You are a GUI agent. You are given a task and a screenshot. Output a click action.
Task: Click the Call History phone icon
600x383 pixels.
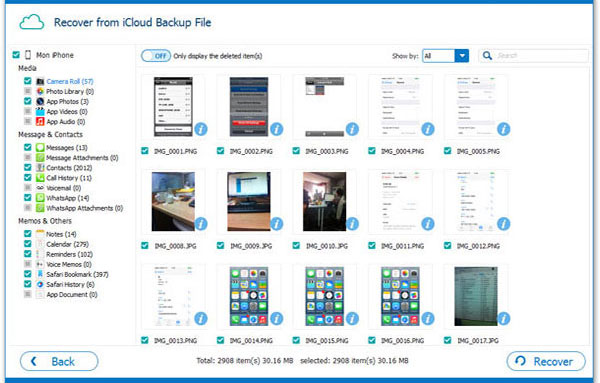40,178
